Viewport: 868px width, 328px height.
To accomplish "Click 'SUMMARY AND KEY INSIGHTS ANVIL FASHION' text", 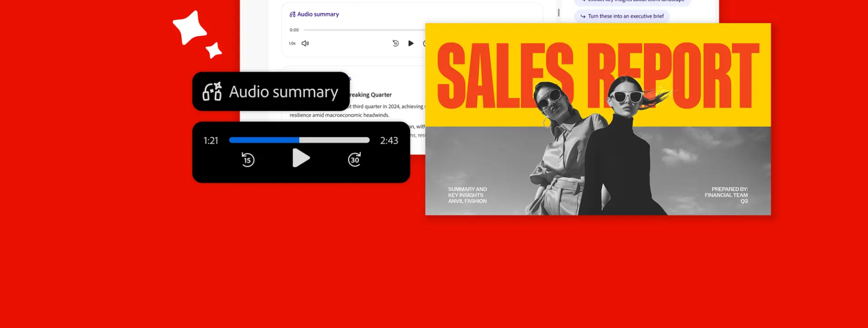I will pyautogui.click(x=467, y=195).
